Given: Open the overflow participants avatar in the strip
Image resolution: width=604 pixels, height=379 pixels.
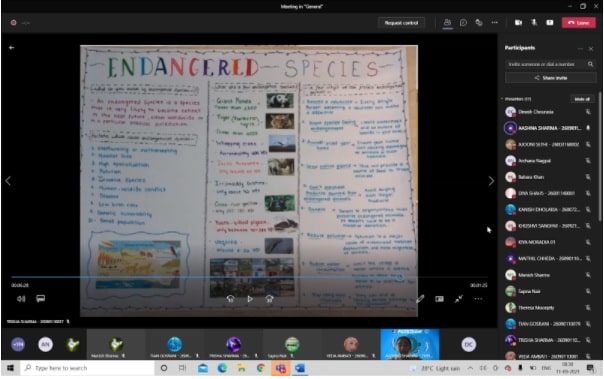Looking at the screenshot, I should pyautogui.click(x=18, y=344).
